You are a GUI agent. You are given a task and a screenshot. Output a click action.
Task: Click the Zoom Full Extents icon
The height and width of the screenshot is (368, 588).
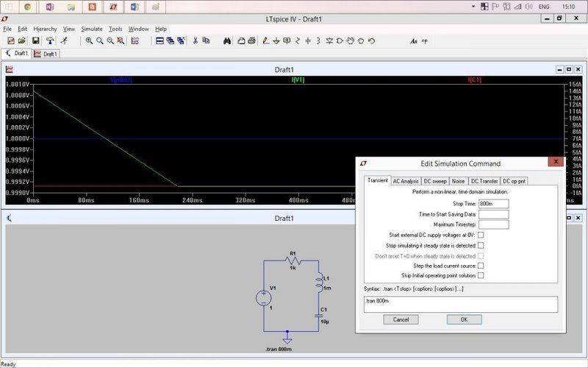tap(121, 41)
